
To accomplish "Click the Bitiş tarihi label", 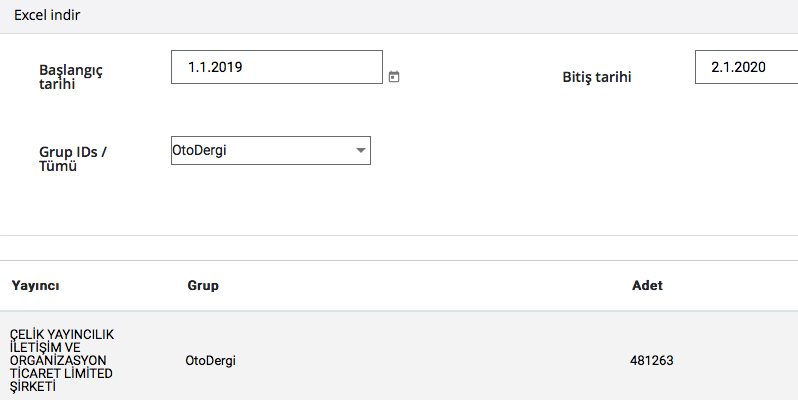I will [x=597, y=77].
